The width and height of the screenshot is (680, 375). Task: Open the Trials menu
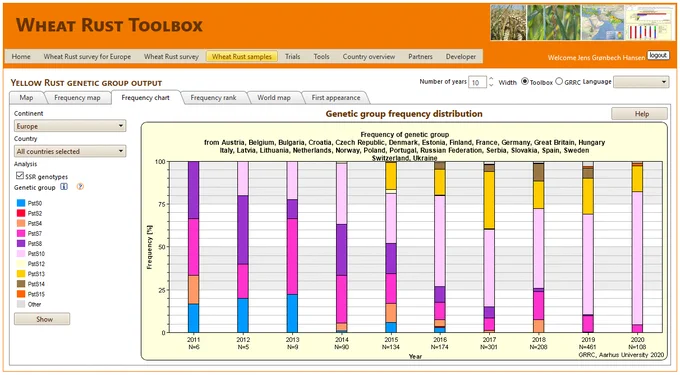292,56
